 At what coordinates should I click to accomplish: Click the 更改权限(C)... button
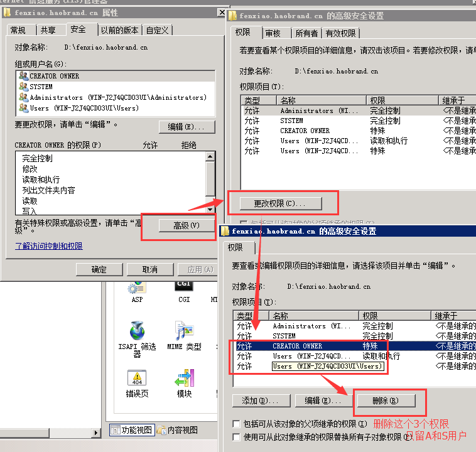coord(281,203)
